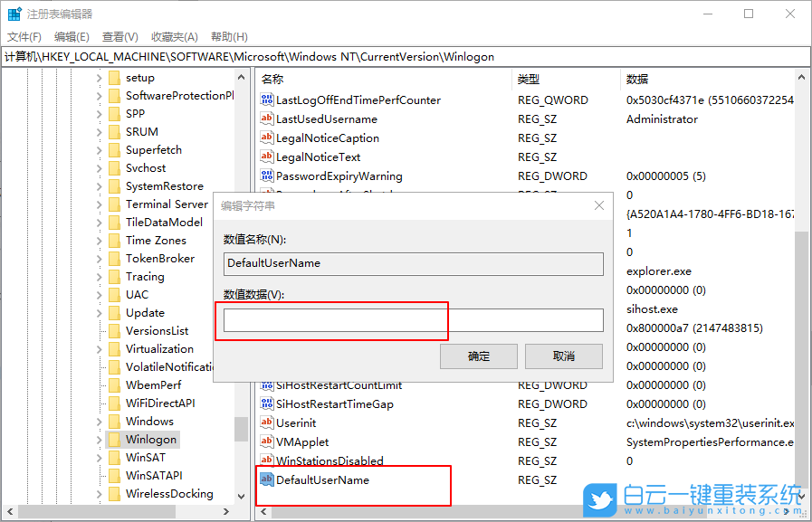812x522 pixels.
Task: Click the UAC folder icon
Action: [117, 294]
